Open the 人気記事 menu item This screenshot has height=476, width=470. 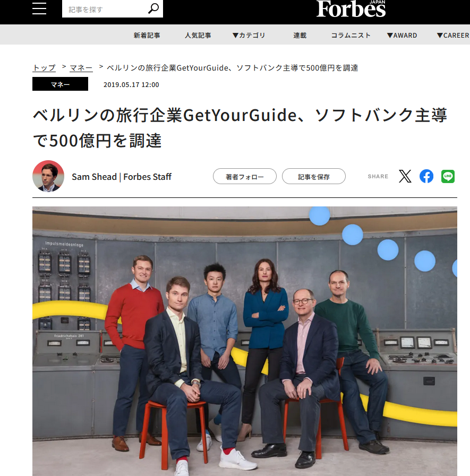click(198, 35)
